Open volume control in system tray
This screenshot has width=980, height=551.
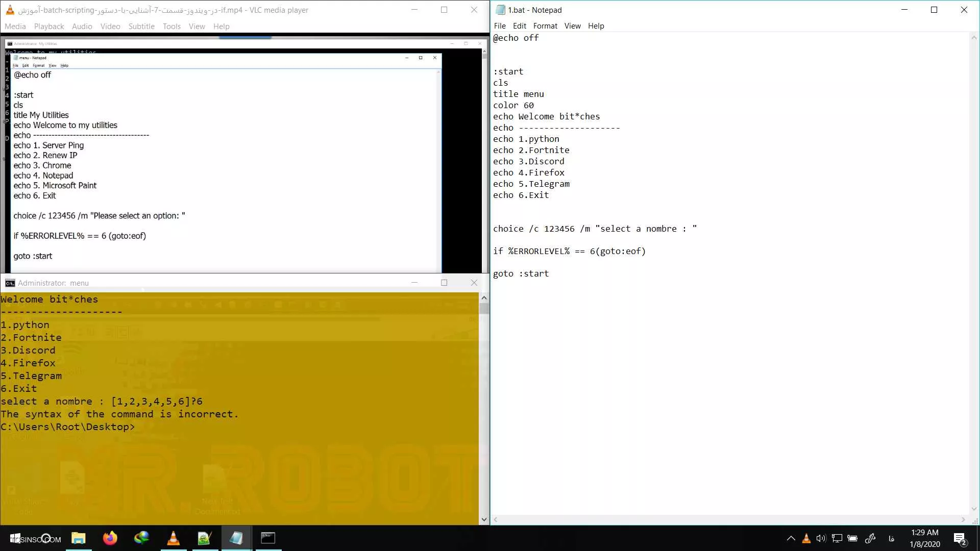[x=821, y=538]
